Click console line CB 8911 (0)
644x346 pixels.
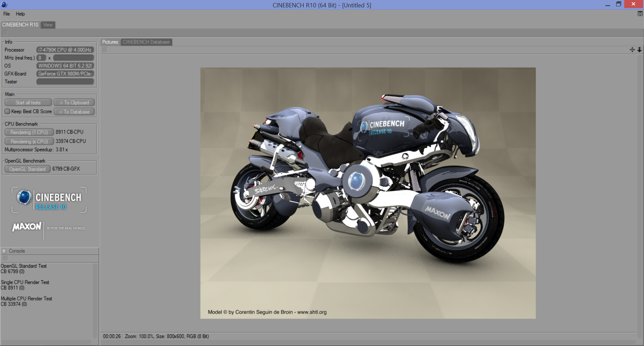pos(13,288)
